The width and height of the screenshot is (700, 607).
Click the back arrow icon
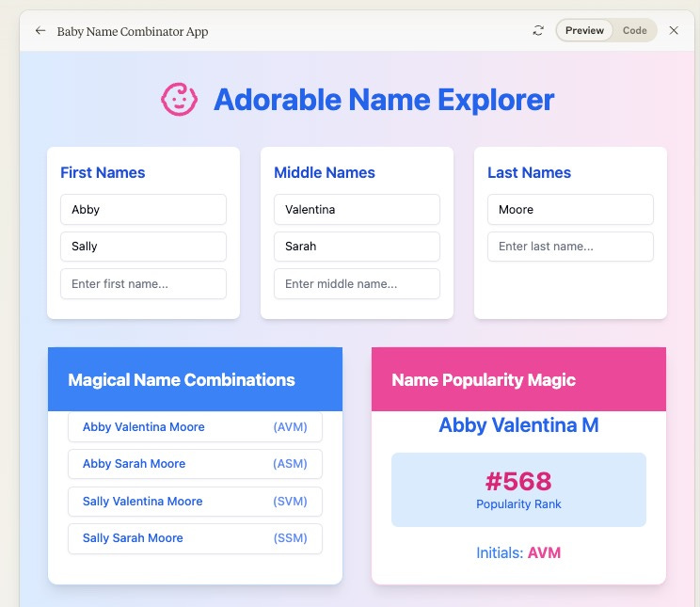point(40,30)
